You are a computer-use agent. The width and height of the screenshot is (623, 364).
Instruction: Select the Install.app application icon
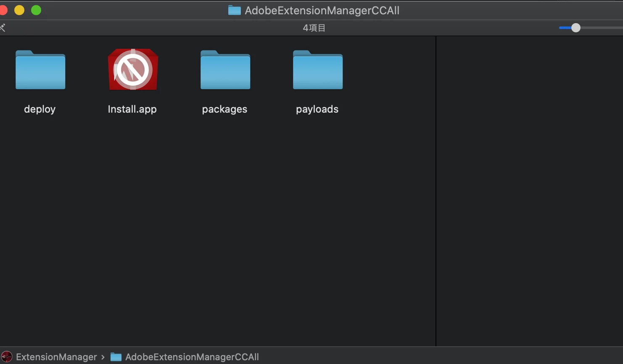coord(133,69)
